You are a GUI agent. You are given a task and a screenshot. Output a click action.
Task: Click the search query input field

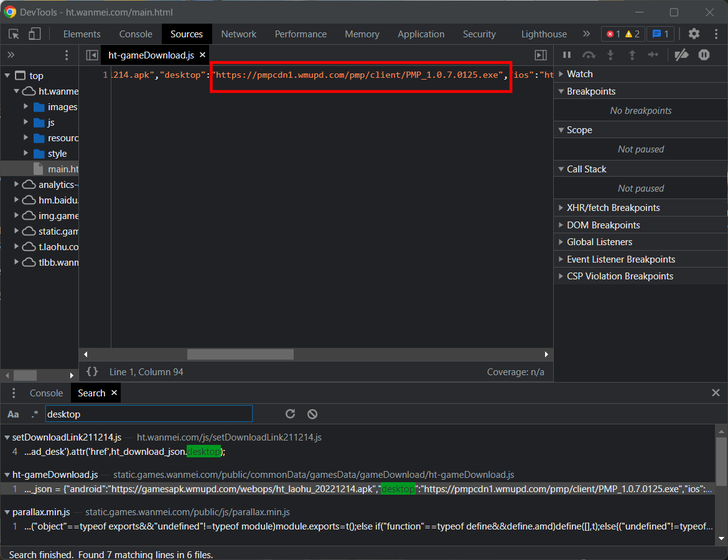coord(149,414)
